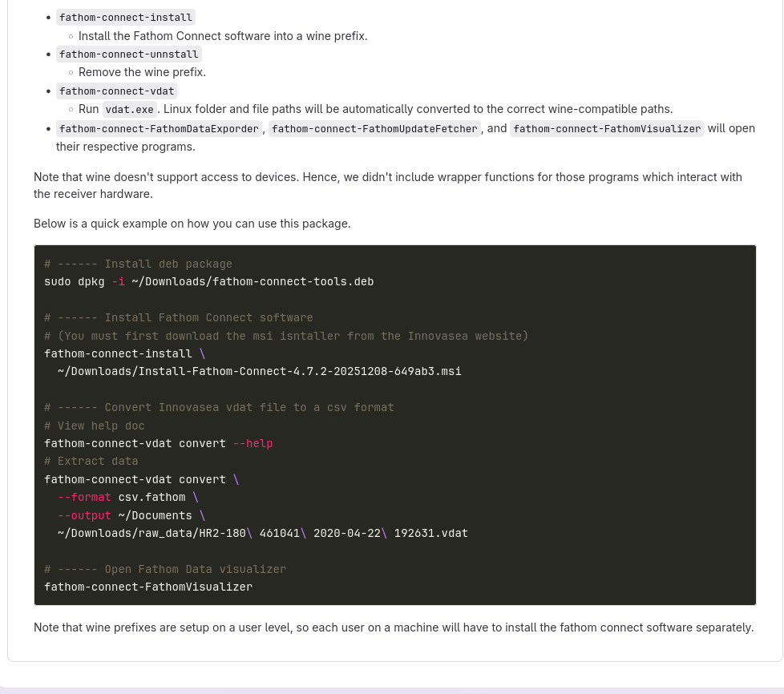The width and height of the screenshot is (784, 694).
Task: Click the fathom-connect-FathomDataExporter inline code
Action: click(x=159, y=128)
